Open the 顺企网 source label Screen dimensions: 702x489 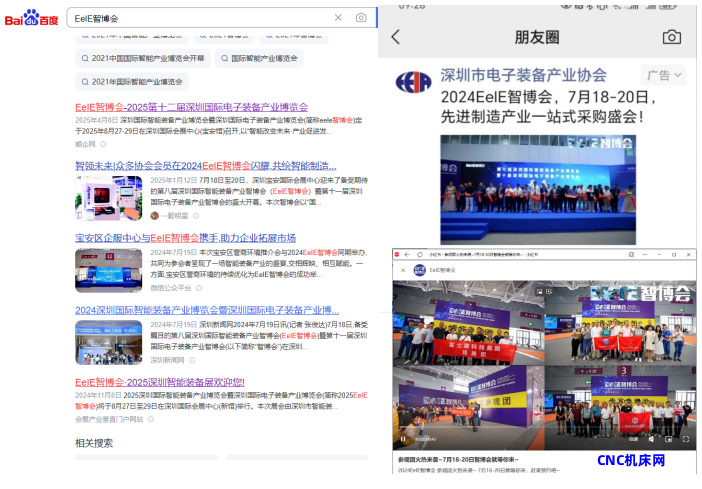point(85,144)
